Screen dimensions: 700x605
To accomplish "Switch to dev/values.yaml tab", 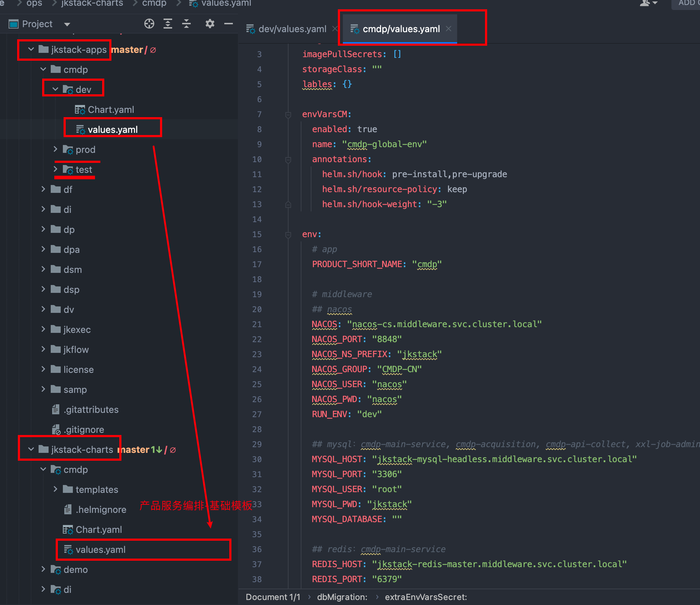I will tap(292, 29).
